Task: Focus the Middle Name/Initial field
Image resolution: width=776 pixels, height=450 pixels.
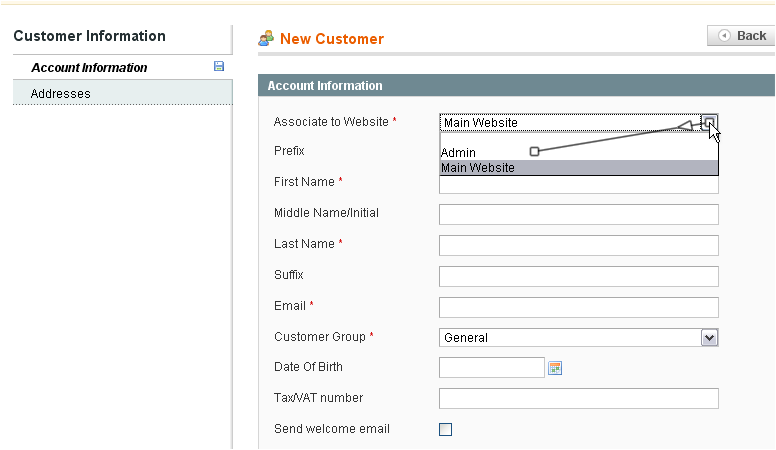Action: point(579,214)
